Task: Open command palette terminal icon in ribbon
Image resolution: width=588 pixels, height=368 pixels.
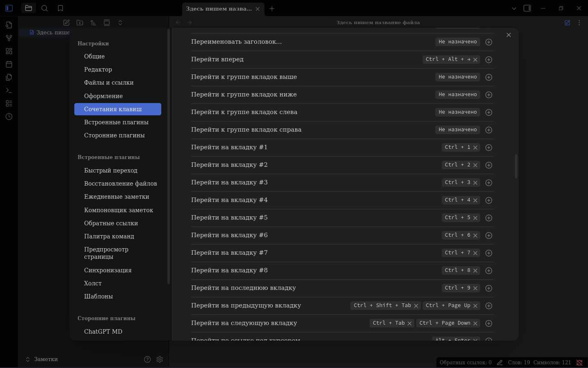Action: pos(9,90)
